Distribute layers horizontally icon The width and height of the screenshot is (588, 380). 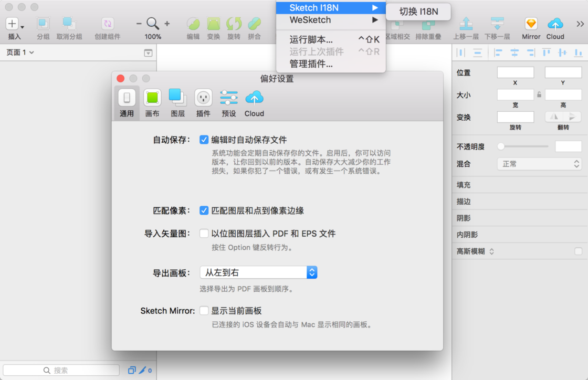coord(461,53)
